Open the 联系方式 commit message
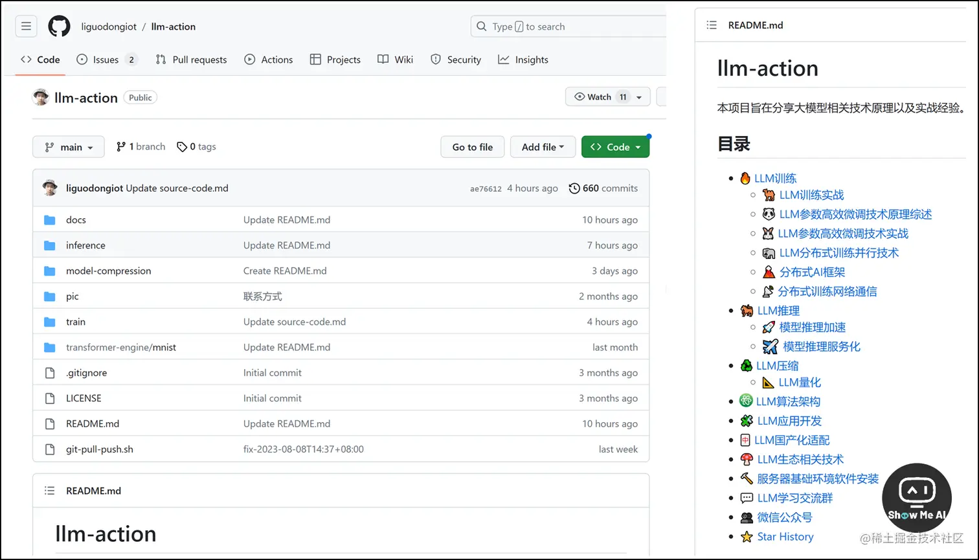 click(263, 297)
